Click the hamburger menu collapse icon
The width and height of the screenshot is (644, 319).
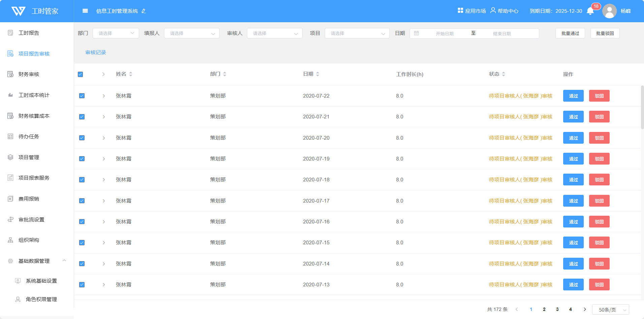click(x=85, y=11)
